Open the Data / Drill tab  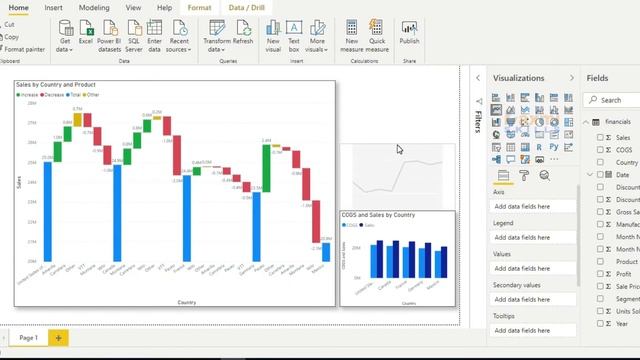coord(247,8)
